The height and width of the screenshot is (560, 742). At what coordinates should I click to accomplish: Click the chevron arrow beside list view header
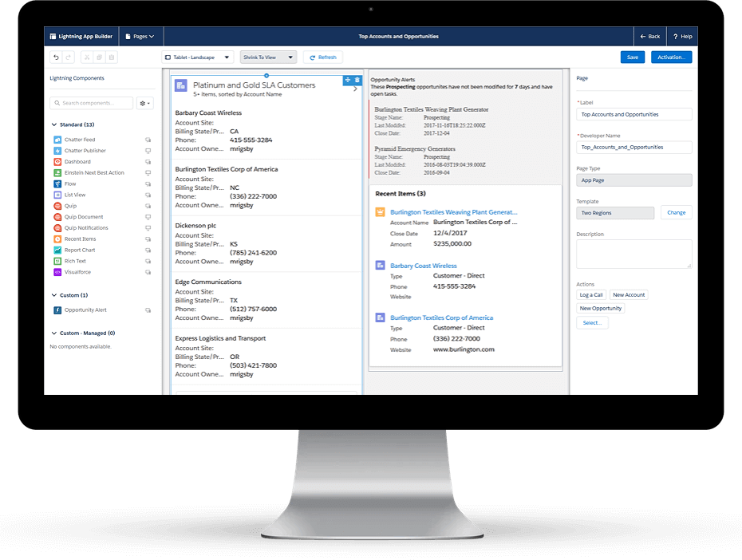pos(355,89)
